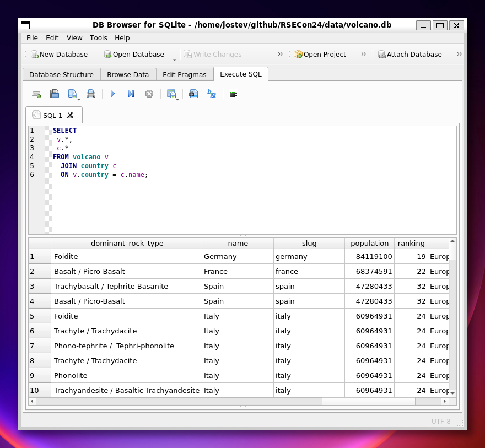The width and height of the screenshot is (485, 448).
Task: Open a new SQL editor tab
Action: point(36,94)
